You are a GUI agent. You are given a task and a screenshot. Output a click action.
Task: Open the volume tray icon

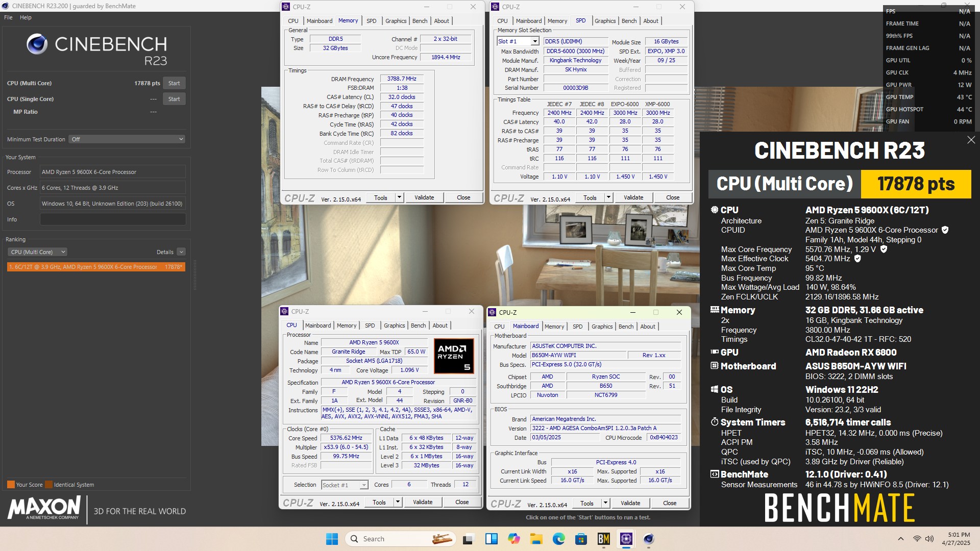point(929,539)
